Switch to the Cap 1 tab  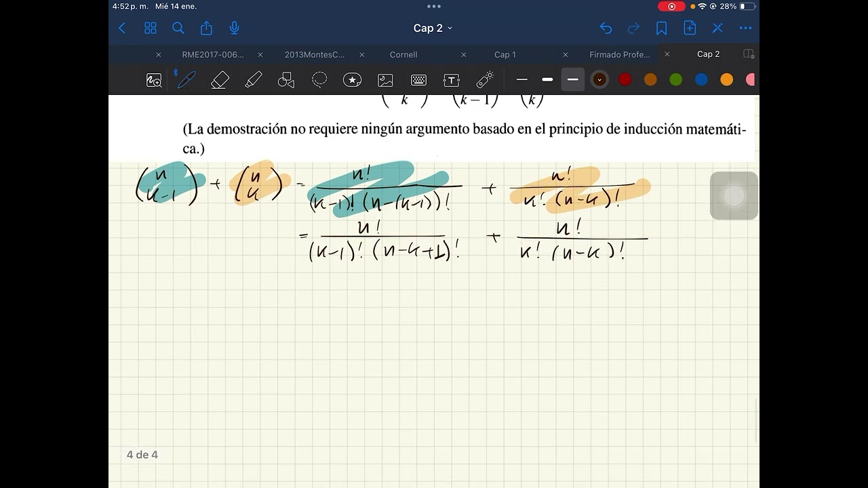[505, 54]
